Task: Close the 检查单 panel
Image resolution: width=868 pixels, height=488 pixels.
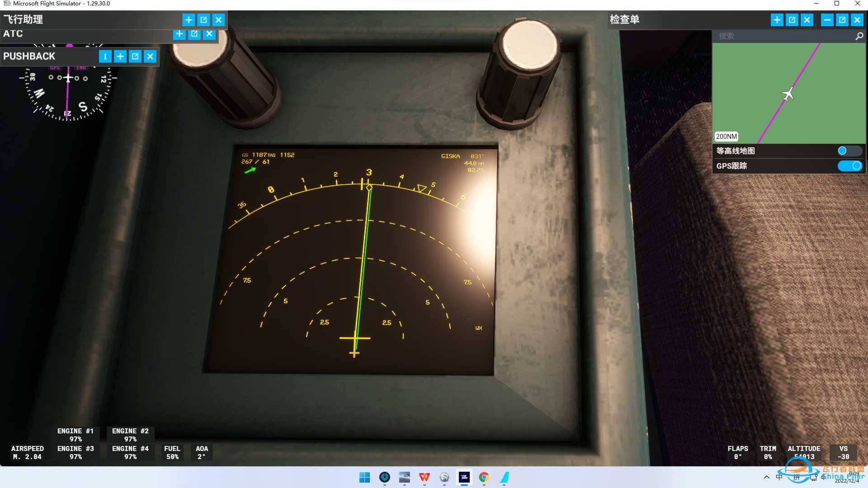Action: point(807,20)
